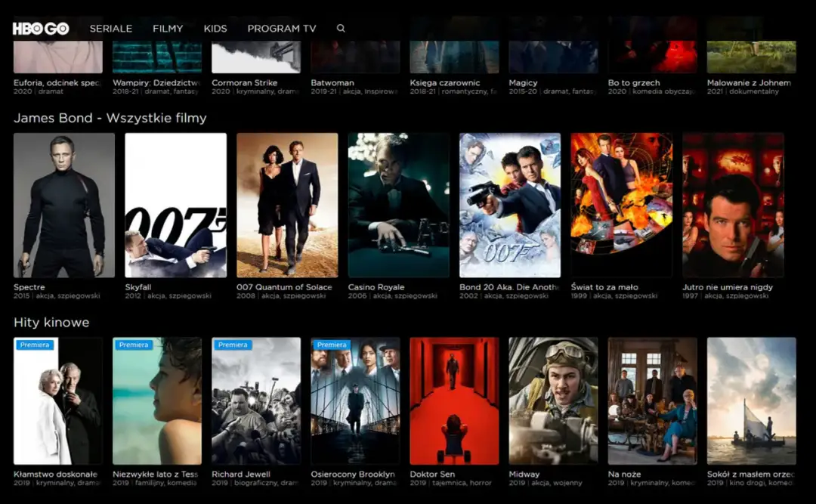Select the Midway movie thumbnail
This screenshot has height=504, width=816.
tap(553, 400)
